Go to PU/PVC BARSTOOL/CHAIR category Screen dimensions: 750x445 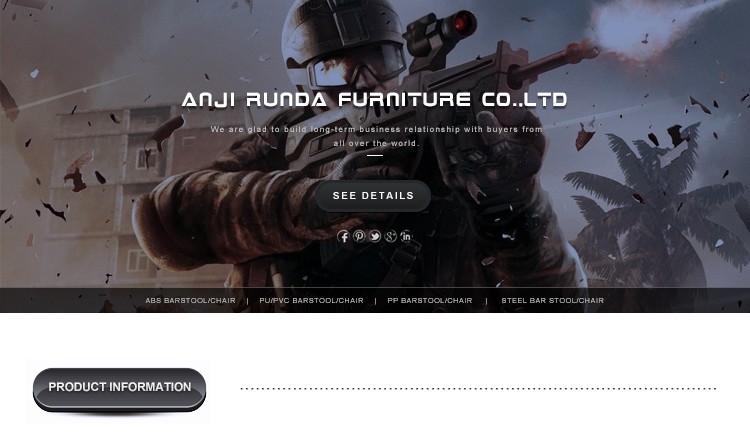click(x=311, y=300)
